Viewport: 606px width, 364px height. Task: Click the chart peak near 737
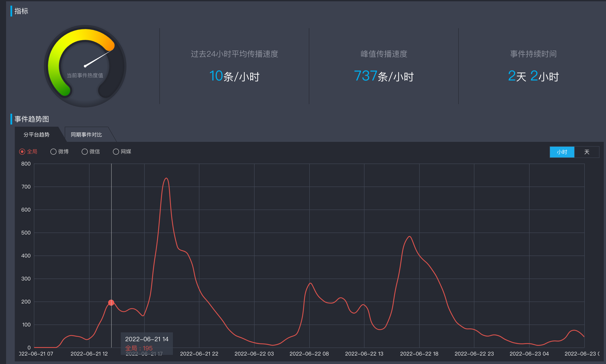(166, 178)
